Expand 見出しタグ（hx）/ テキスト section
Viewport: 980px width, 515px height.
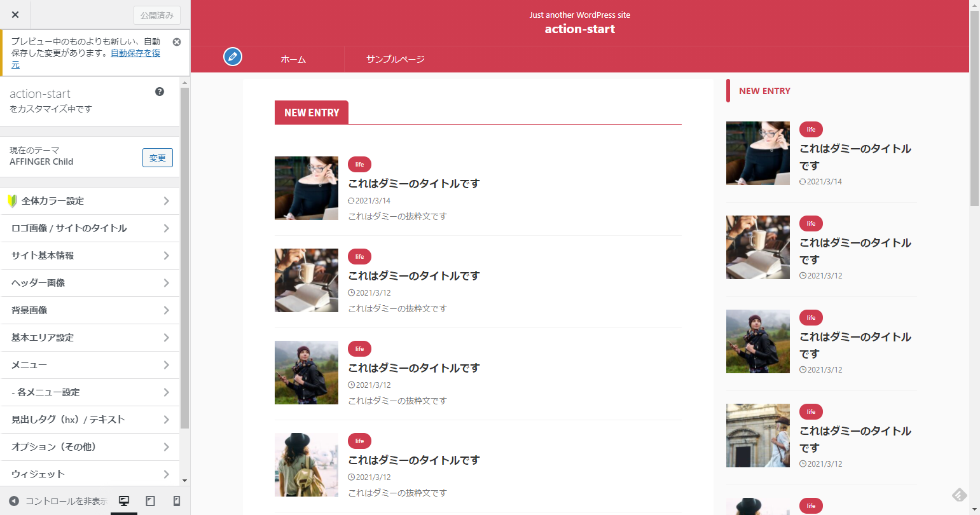tap(90, 420)
